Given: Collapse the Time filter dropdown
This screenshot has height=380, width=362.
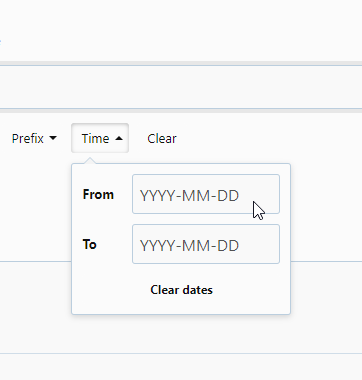Looking at the screenshot, I should 100,138.
